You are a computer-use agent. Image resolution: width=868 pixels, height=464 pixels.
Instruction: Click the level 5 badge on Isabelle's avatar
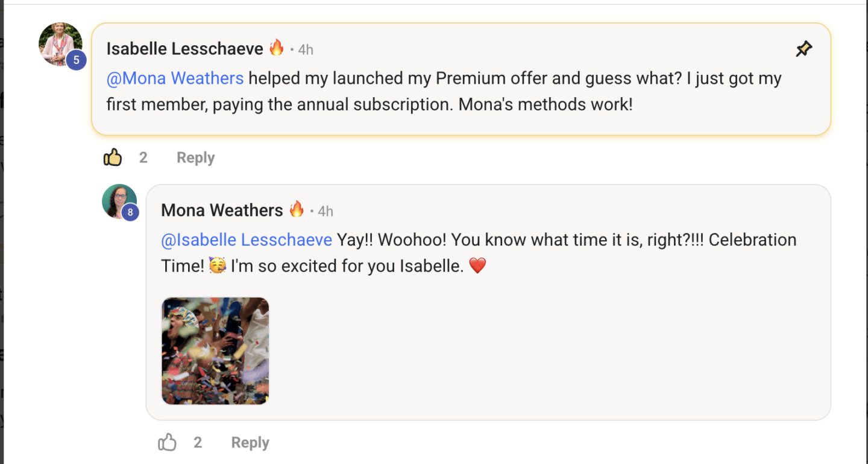click(x=77, y=60)
